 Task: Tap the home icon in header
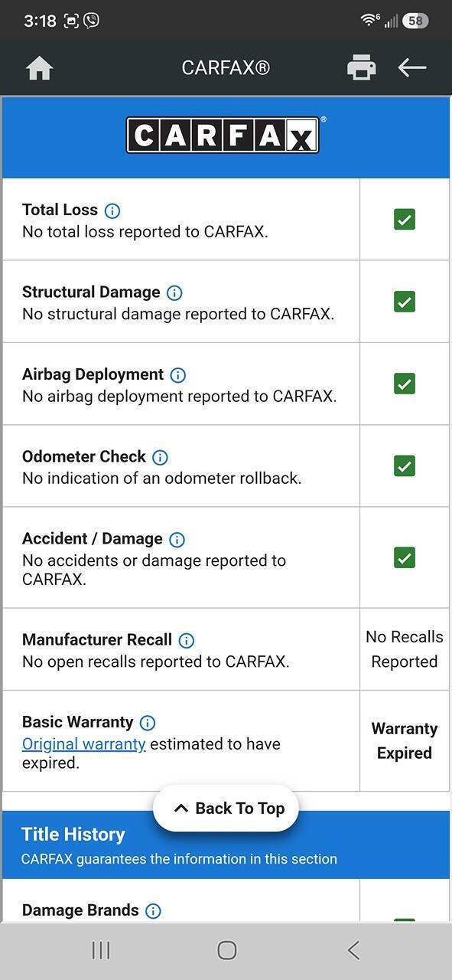39,68
